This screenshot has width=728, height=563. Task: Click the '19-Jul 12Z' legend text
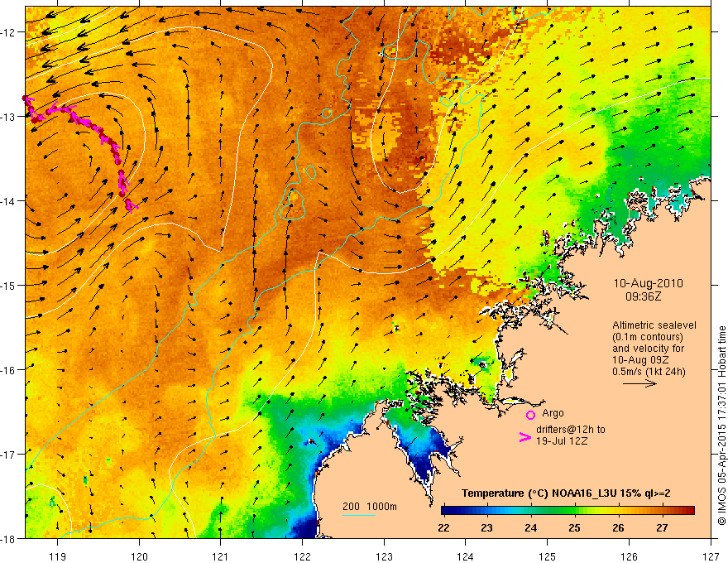pos(562,440)
